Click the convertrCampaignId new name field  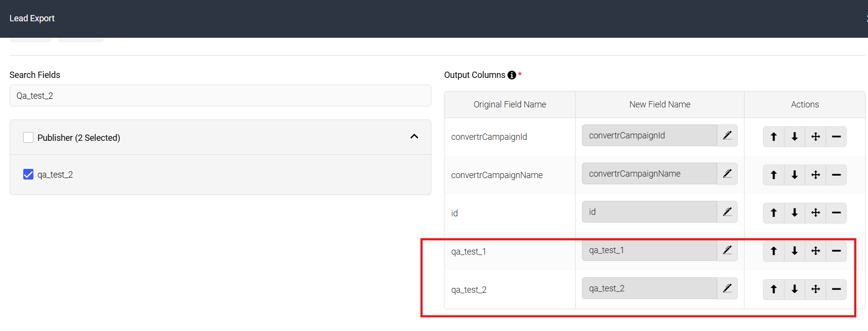pos(649,135)
